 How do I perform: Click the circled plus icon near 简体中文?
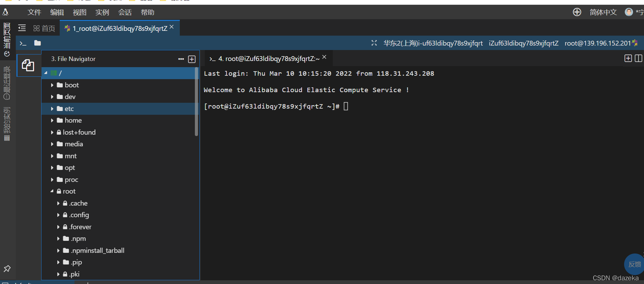coord(577,12)
